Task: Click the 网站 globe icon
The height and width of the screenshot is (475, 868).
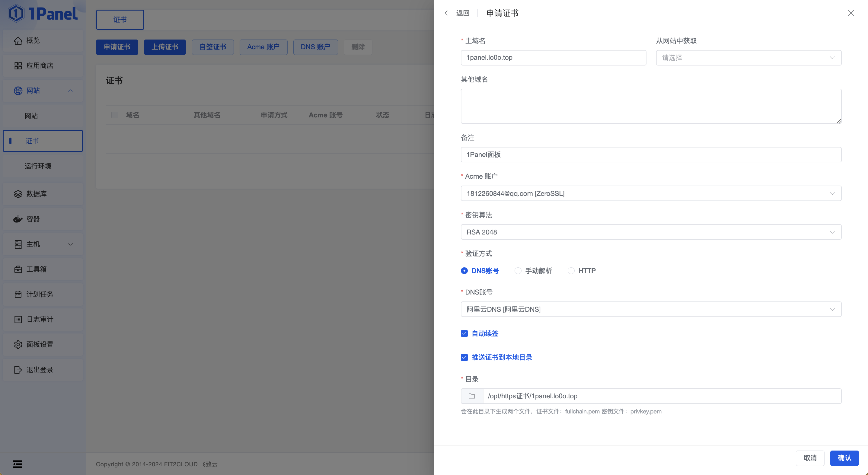Action: (18, 91)
